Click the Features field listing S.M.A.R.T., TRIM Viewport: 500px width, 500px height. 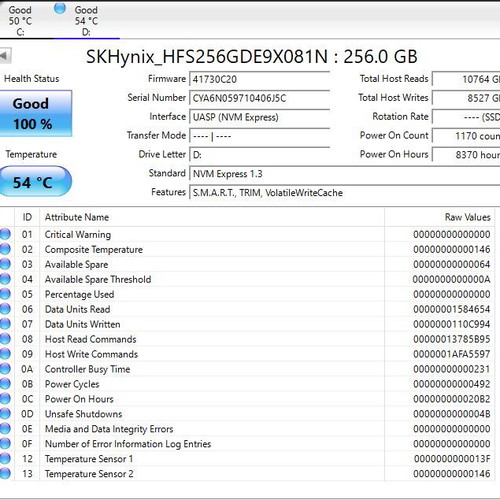click(345, 193)
